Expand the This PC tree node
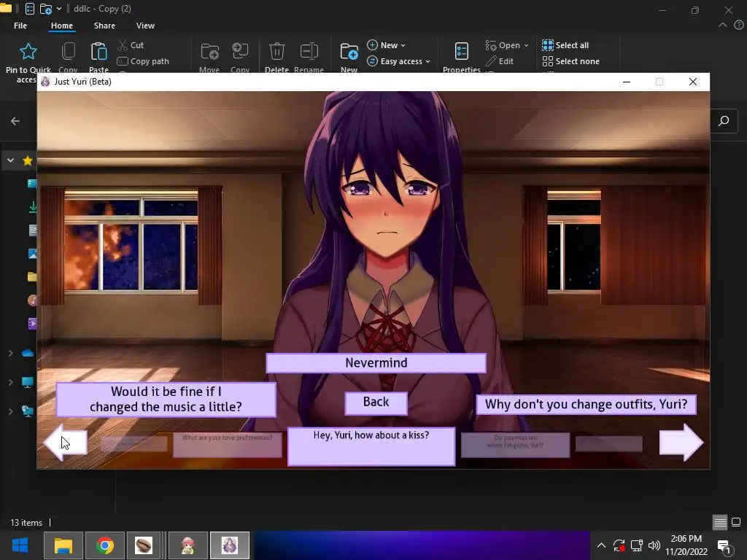747x560 pixels. pos(10,382)
